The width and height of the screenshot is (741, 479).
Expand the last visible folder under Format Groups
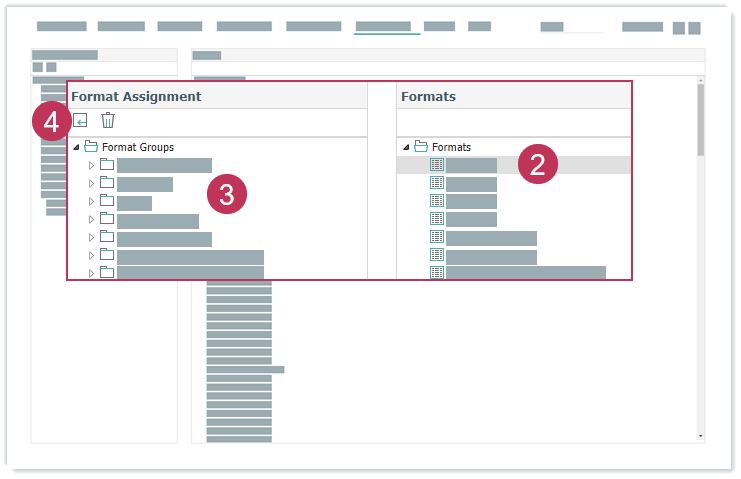point(92,272)
